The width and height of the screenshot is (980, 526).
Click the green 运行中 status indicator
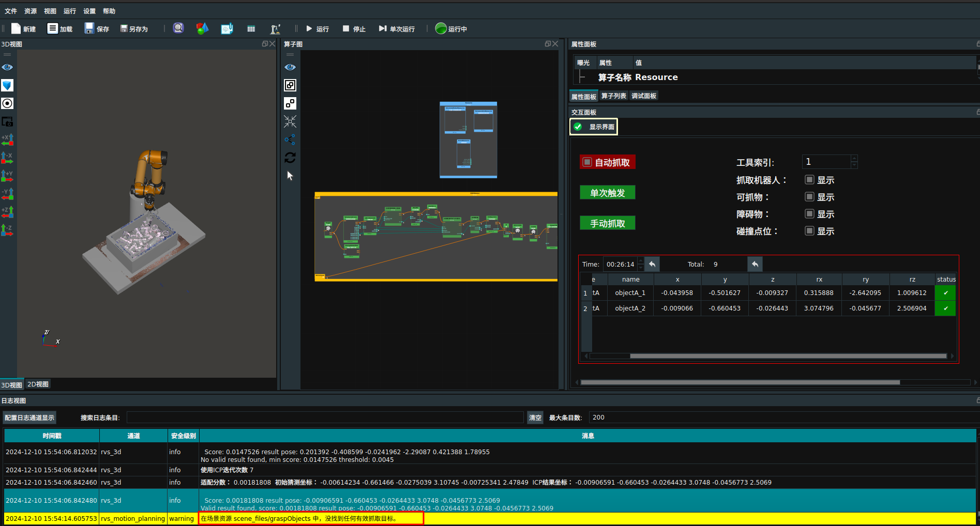pos(441,28)
